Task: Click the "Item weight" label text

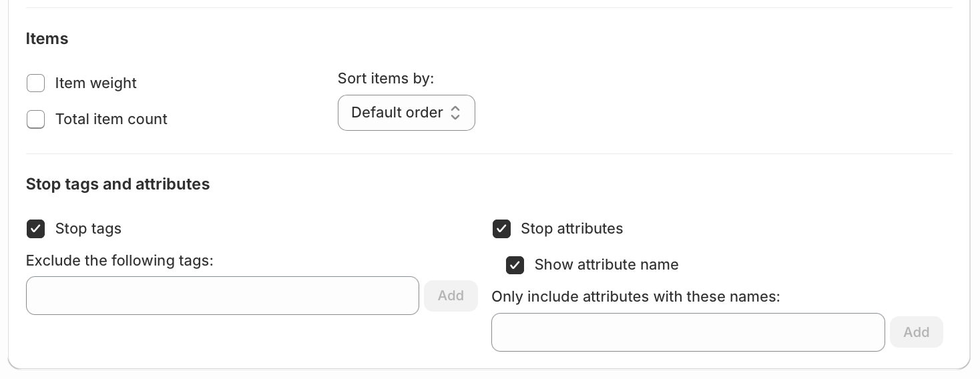Action: (95, 83)
